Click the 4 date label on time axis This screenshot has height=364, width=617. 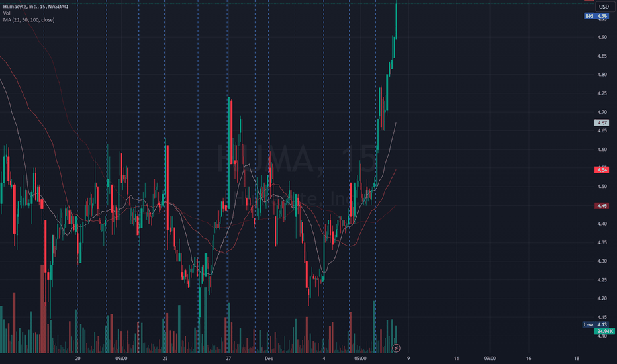point(324,359)
